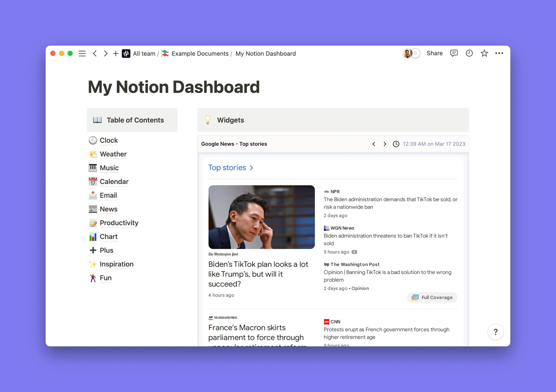
Task: Click the My Notion Dashboard breadcrumb
Action: [x=266, y=53]
